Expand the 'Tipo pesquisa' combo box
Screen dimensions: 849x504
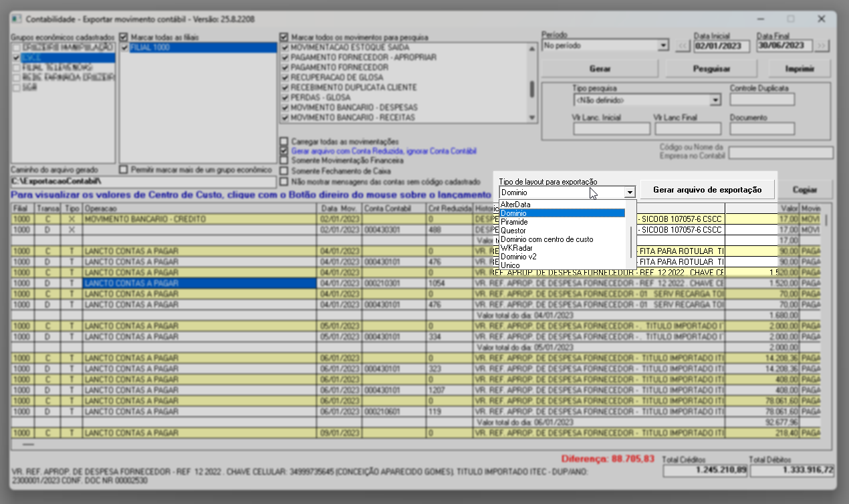pyautogui.click(x=715, y=100)
